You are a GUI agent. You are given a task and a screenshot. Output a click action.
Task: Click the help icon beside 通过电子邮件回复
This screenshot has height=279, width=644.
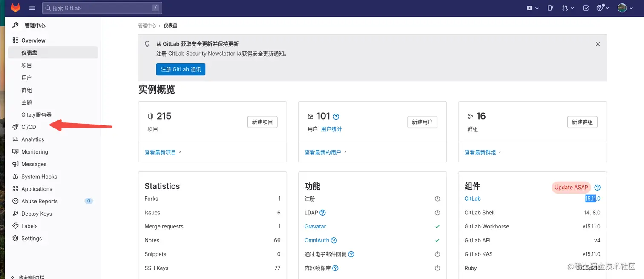pyautogui.click(x=351, y=254)
